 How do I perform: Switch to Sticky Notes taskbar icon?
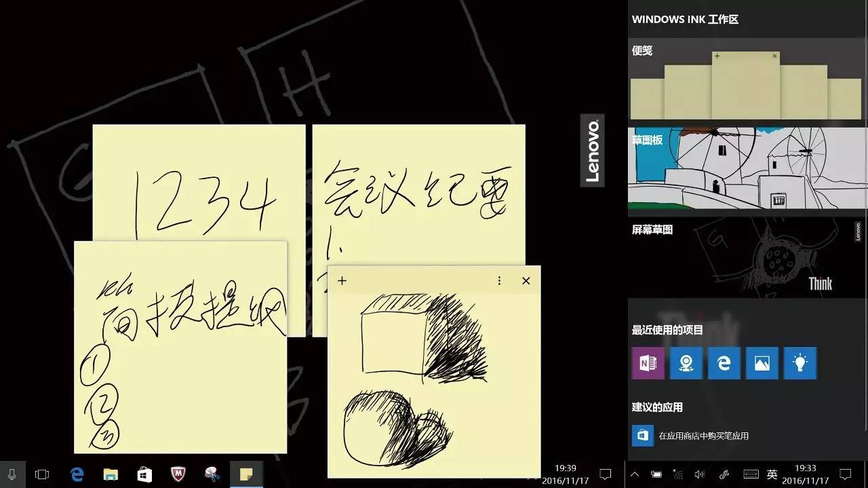coord(246,474)
